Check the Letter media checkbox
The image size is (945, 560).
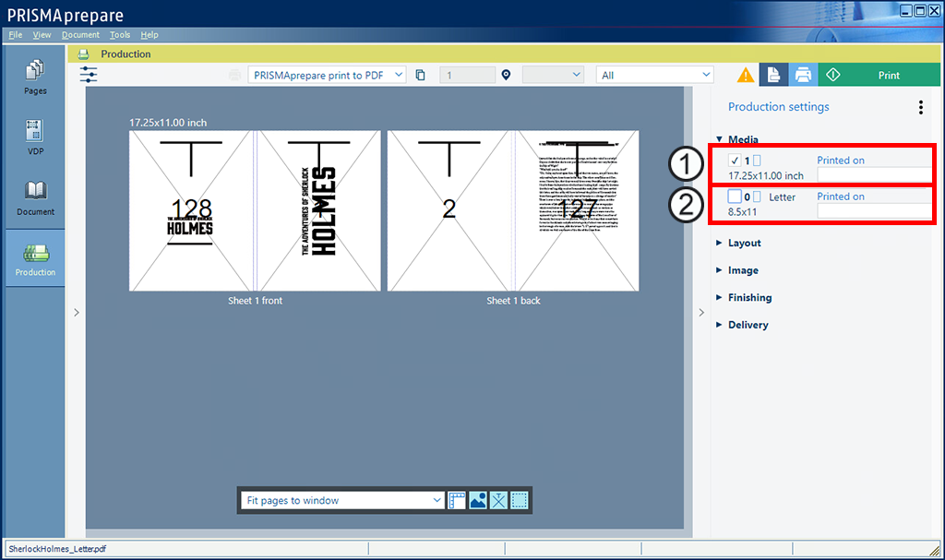pyautogui.click(x=734, y=197)
